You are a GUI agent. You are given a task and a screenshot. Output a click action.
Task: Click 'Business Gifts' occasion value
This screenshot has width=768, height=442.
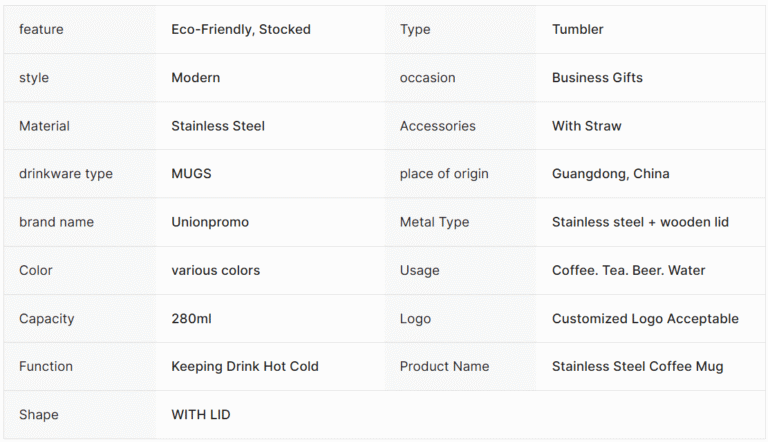597,78
